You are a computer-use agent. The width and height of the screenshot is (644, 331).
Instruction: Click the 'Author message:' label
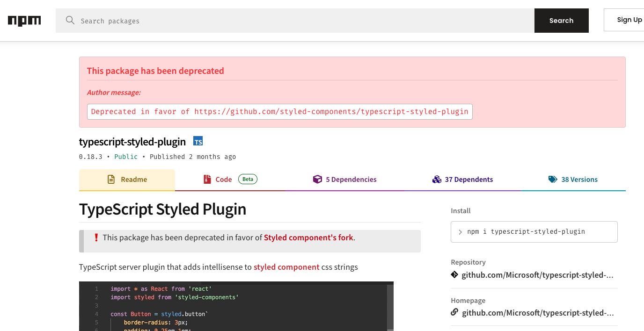[x=114, y=93]
